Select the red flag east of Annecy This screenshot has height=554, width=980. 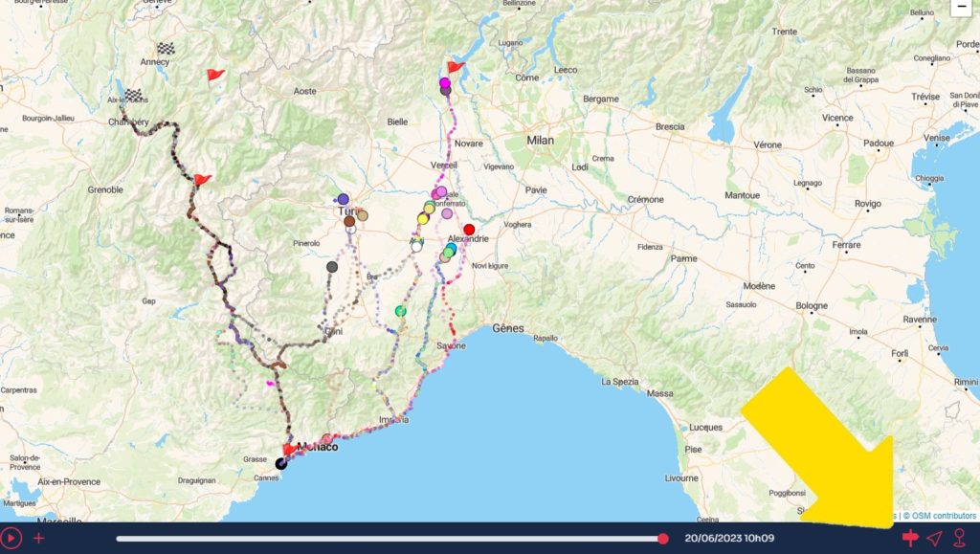[x=215, y=75]
